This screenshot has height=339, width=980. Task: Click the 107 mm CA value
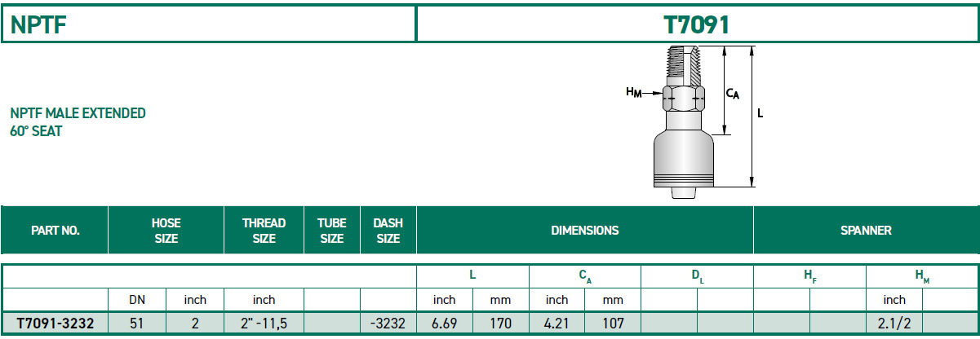(x=613, y=324)
